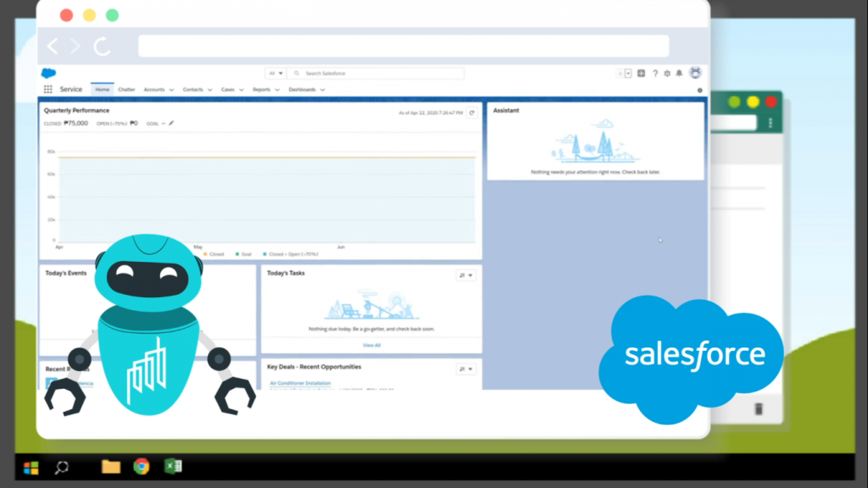
Task: Click the favorites star icon
Action: [x=620, y=73]
